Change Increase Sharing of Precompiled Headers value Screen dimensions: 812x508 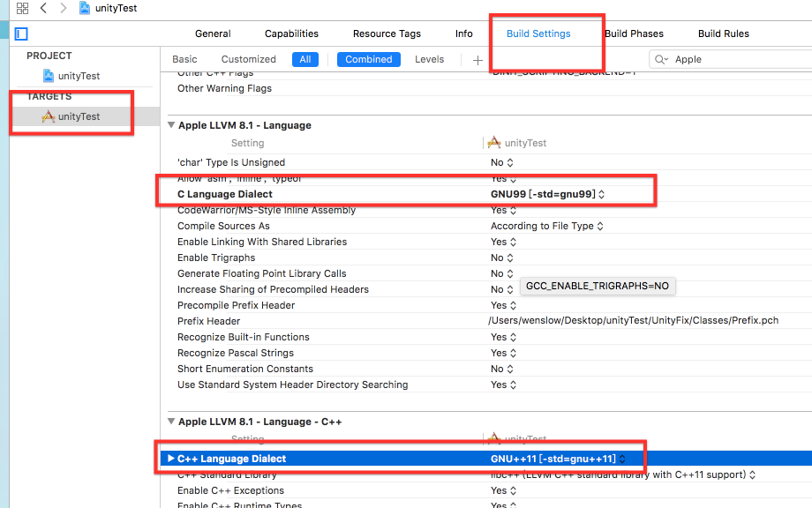501,289
